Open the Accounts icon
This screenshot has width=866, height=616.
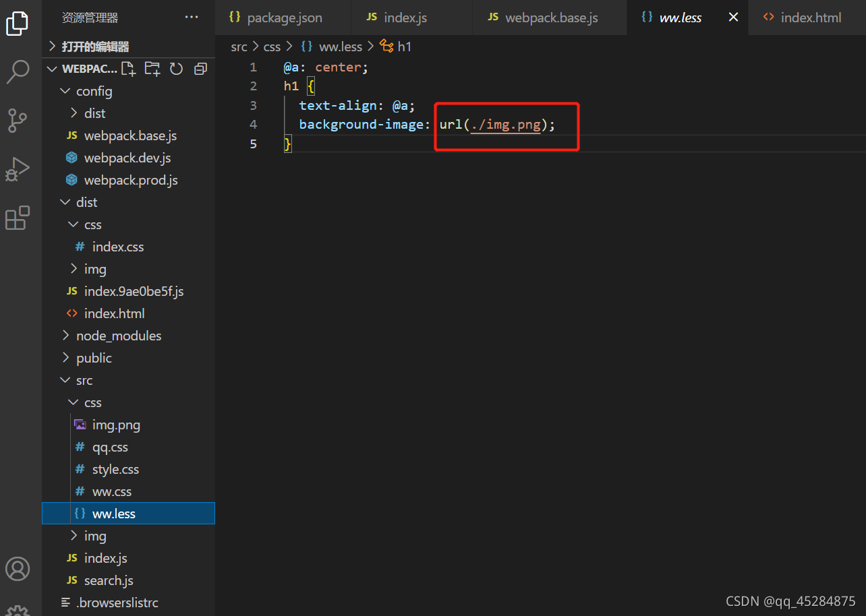click(18, 569)
